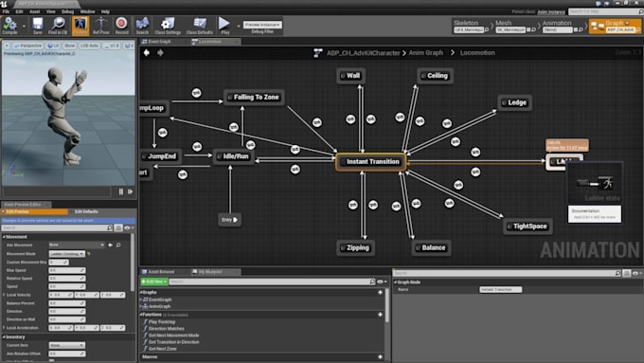Screen dimensions: 644x363
Task: Open the Preview Instance debug filter dropdown
Action: [262, 25]
